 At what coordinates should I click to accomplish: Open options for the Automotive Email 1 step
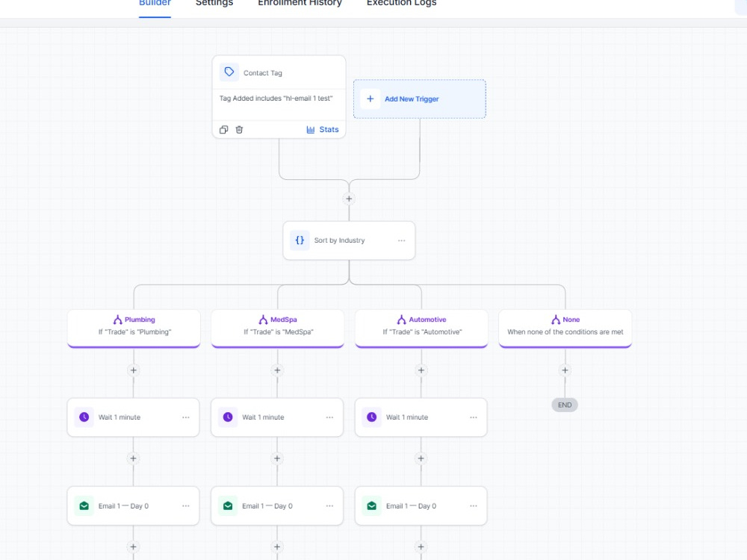[x=474, y=505]
